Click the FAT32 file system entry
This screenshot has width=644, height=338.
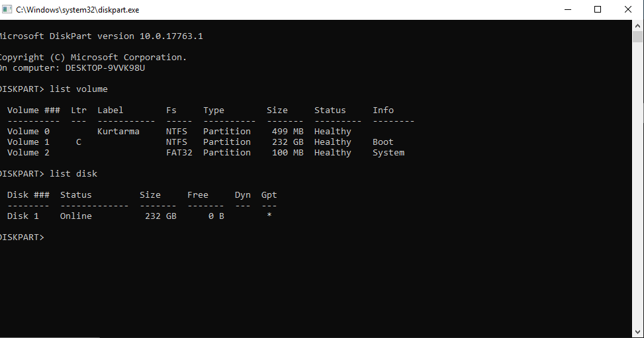[x=179, y=153]
